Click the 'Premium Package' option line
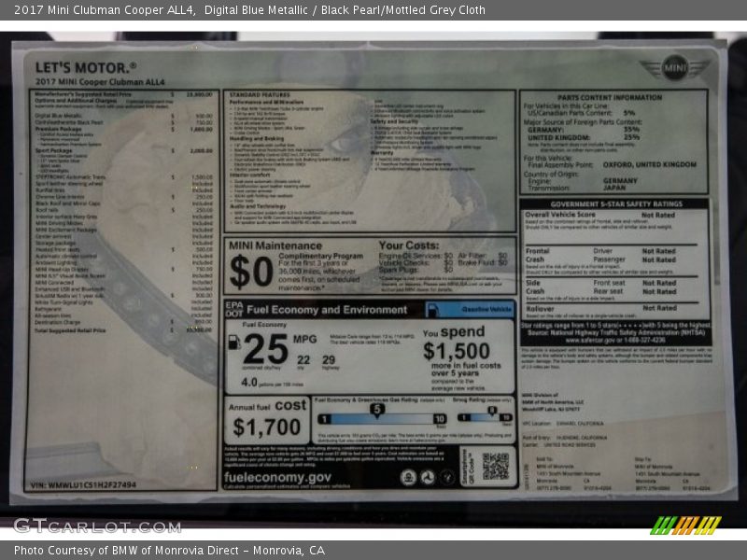Image resolution: width=747 pixels, height=560 pixels. (x=124, y=129)
